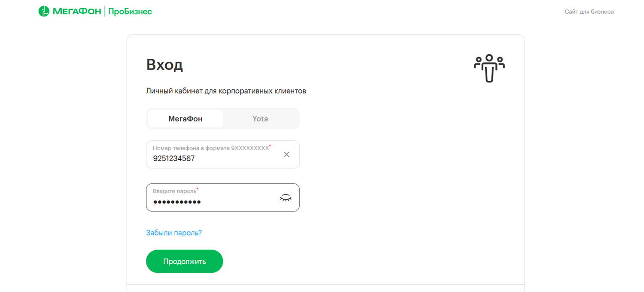This screenshot has height=292, width=644.
Task: Focus the Введите пароль input field
Action: [223, 198]
